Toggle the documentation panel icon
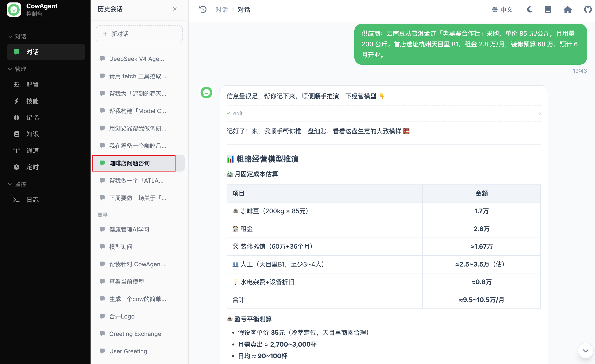Image resolution: width=595 pixels, height=364 pixels. tap(548, 9)
